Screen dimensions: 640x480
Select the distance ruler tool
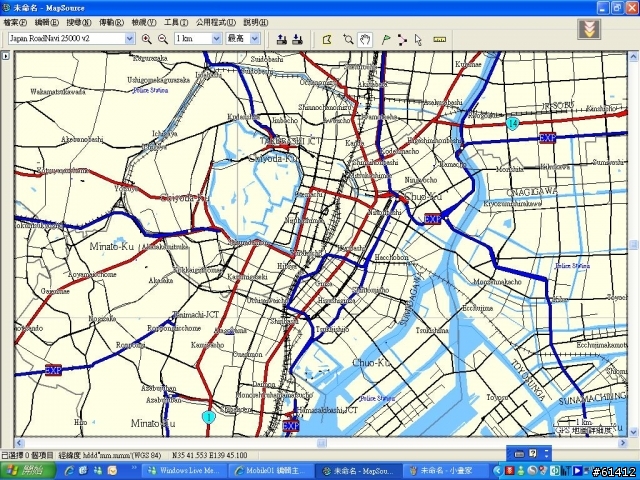tap(440, 40)
